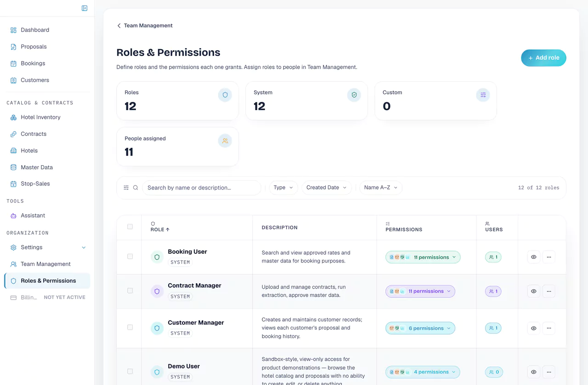
Task: Check the Demo User row checkbox
Action: (130, 371)
